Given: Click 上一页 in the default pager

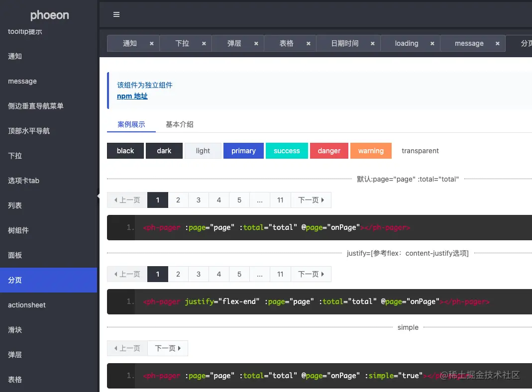Looking at the screenshot, I should [127, 200].
